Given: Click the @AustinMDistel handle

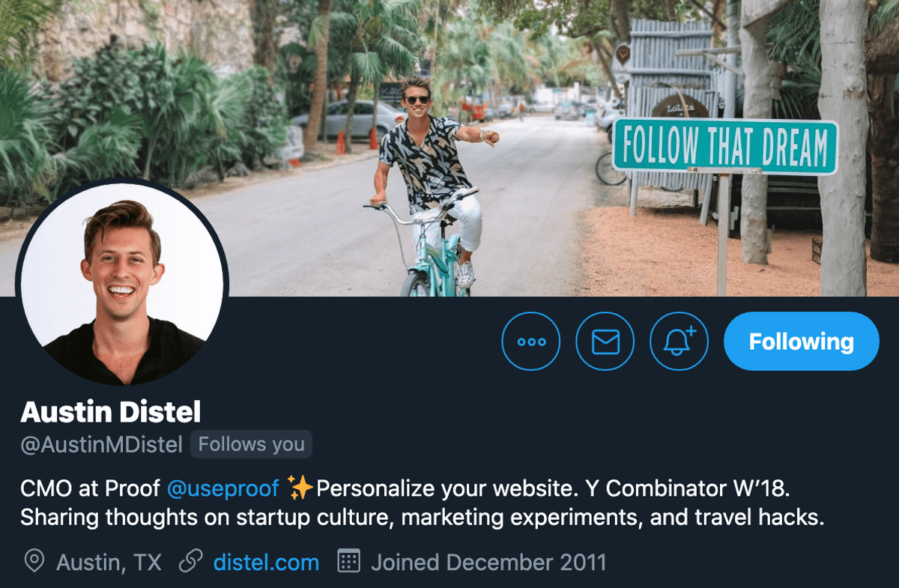Looking at the screenshot, I should coord(102,444).
